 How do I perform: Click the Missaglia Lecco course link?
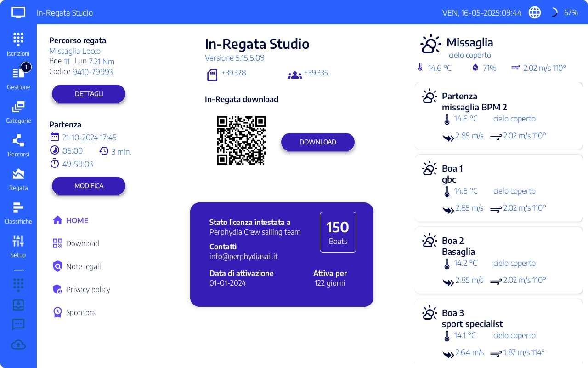coord(75,51)
